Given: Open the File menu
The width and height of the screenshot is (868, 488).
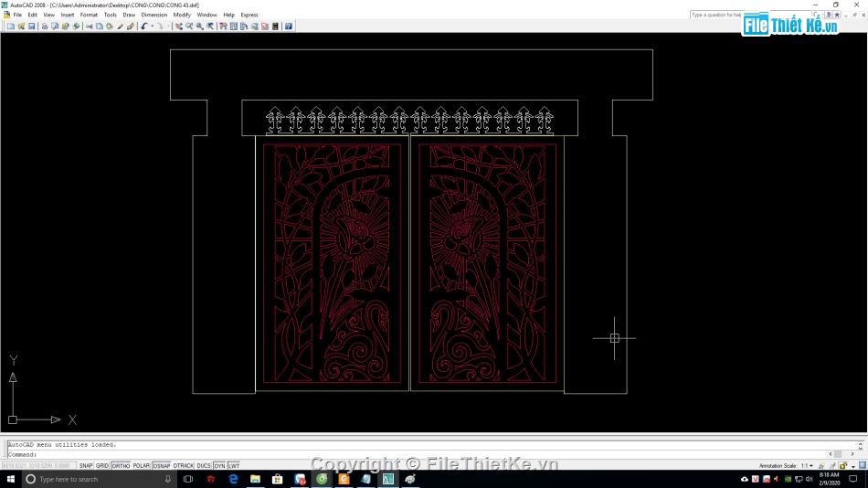Looking at the screenshot, I should pyautogui.click(x=17, y=15).
